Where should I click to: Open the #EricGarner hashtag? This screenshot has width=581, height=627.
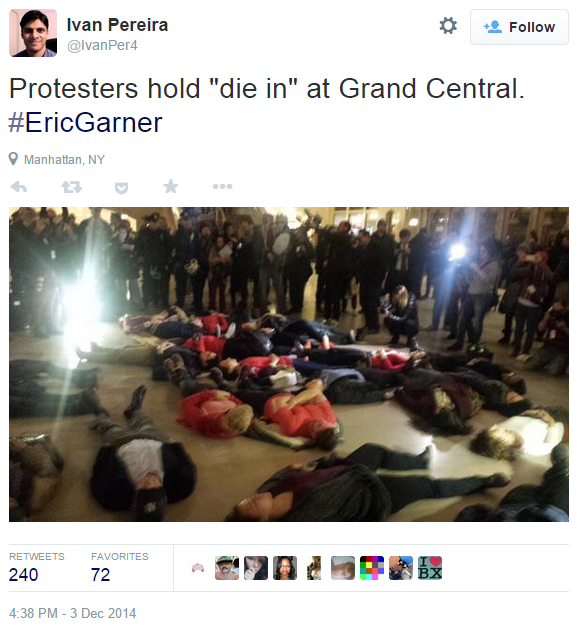86,122
